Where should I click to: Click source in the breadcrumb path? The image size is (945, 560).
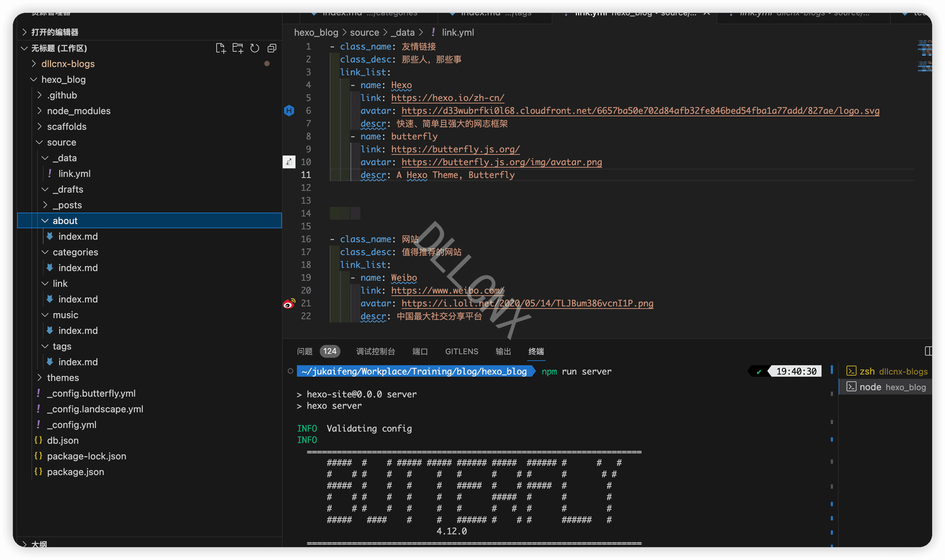(364, 32)
